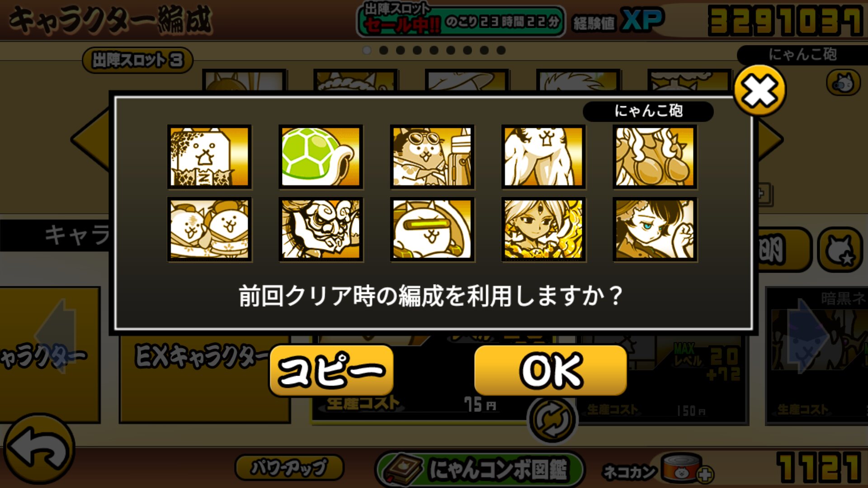The height and width of the screenshot is (488, 868).
Task: Open the にゃんコンボ図鑑 combo guide
Action: (x=480, y=469)
